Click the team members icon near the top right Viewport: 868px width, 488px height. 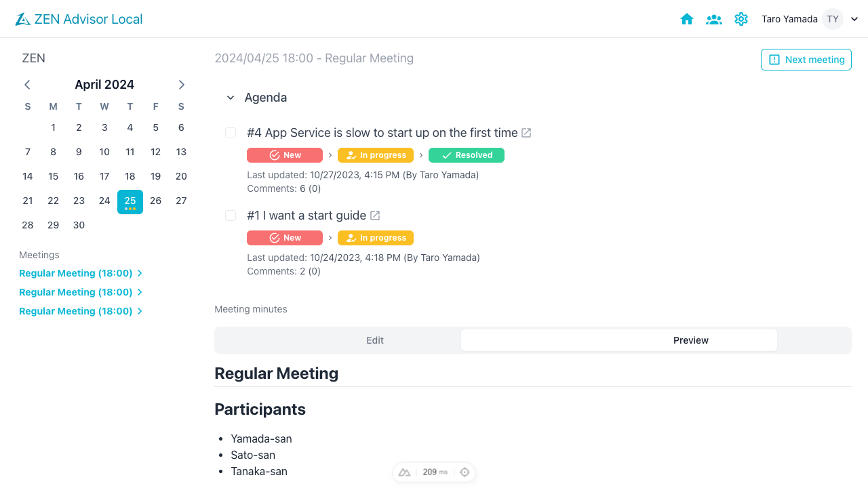(714, 19)
